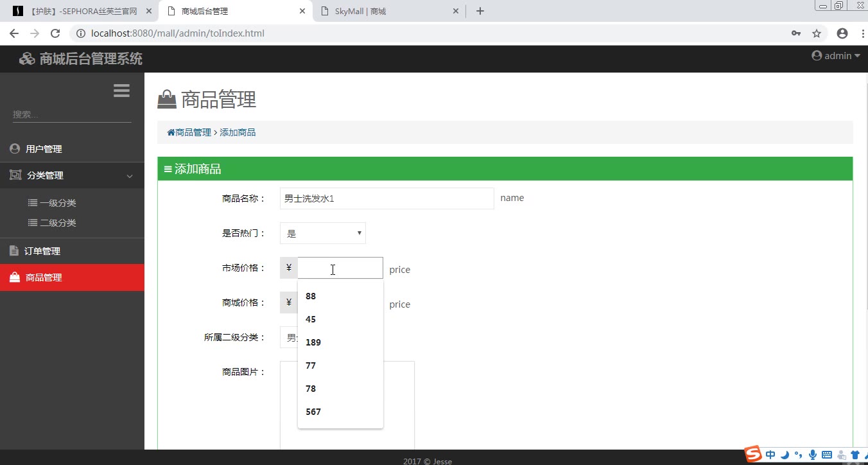Click the cubes logo in header

(27, 59)
